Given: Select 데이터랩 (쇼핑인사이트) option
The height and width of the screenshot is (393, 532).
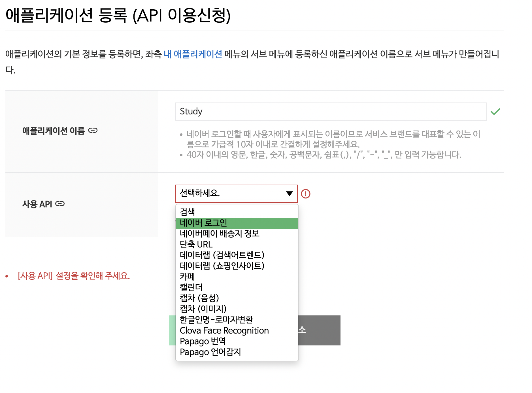Looking at the screenshot, I should pos(237,266).
